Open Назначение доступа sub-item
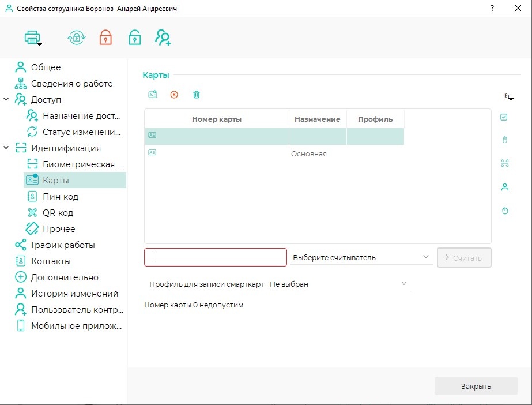Image resolution: width=532 pixels, height=405 pixels. coord(81,116)
